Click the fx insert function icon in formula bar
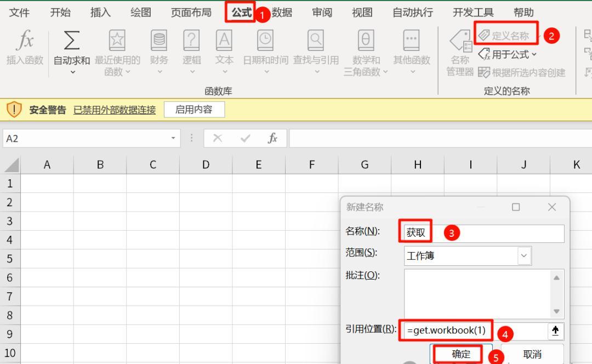 (x=272, y=138)
